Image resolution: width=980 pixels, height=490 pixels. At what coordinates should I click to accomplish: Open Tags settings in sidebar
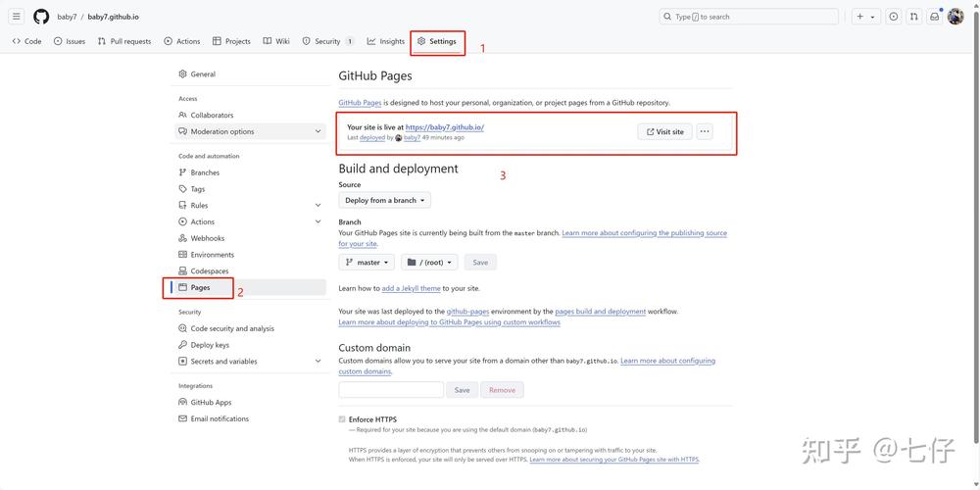(250, 189)
